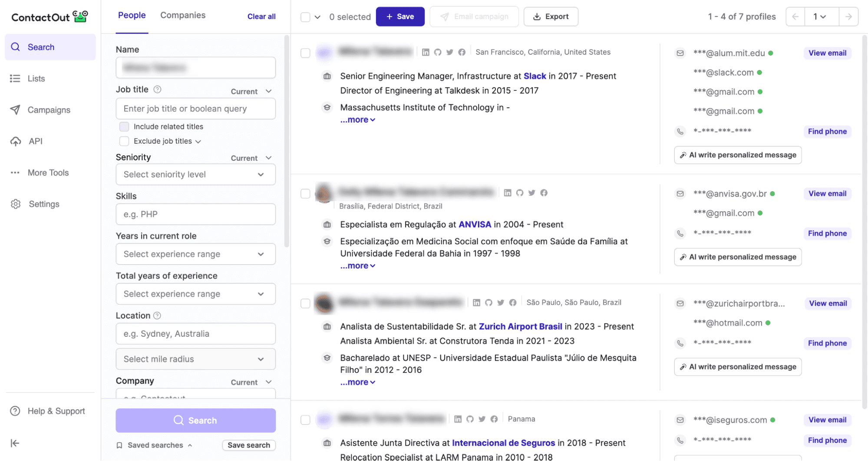868x461 pixels.
Task: Click the Location help question icon
Action: [x=157, y=315]
